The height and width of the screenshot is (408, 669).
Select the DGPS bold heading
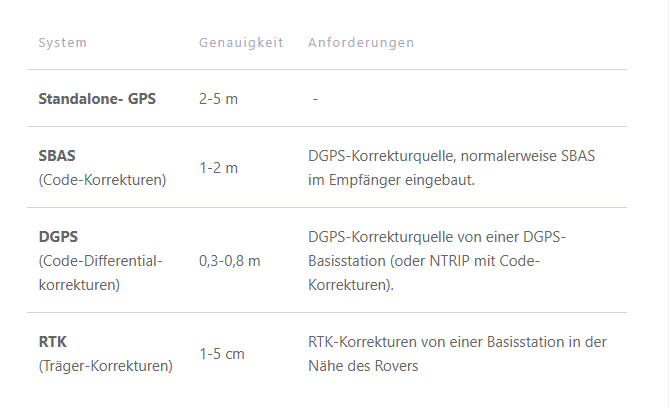pyautogui.click(x=58, y=237)
